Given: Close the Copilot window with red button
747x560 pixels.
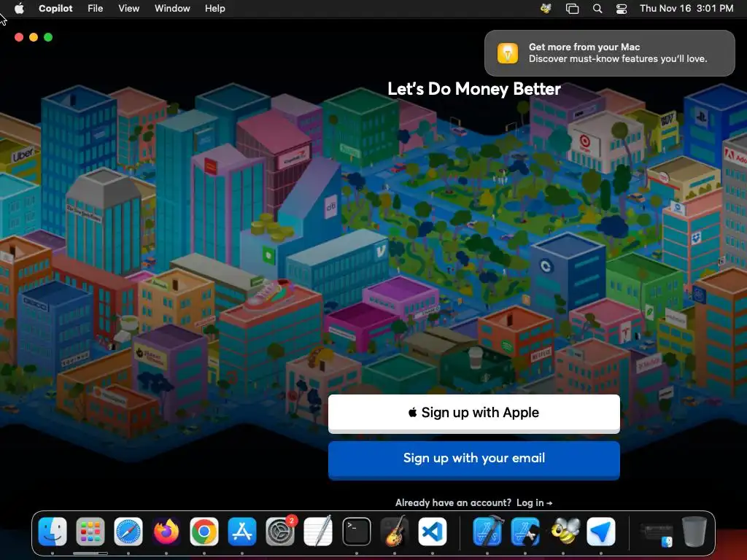Looking at the screenshot, I should point(19,37).
